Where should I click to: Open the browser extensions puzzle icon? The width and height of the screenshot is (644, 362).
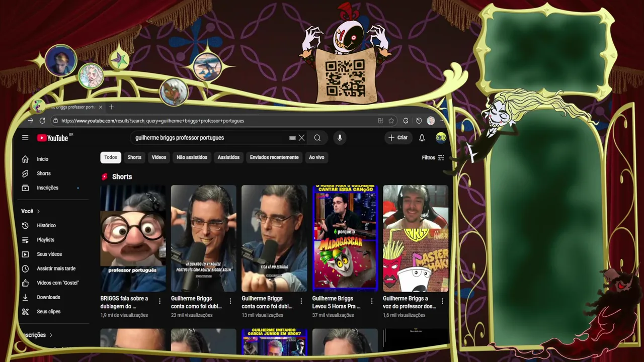[406, 121]
